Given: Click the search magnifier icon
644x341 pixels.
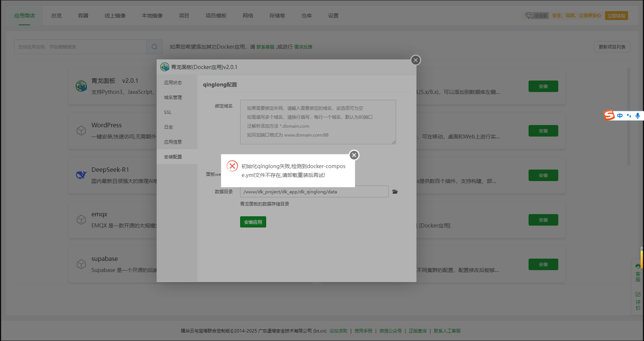Looking at the screenshot, I should tap(154, 47).
